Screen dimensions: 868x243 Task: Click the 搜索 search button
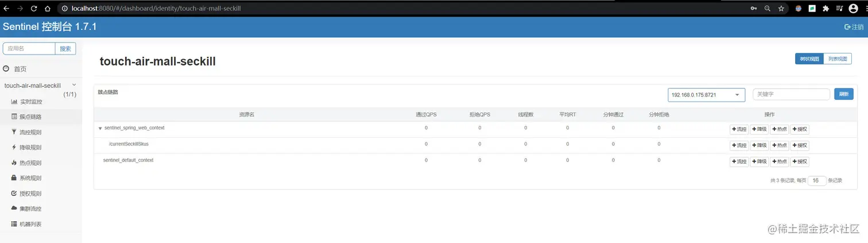point(65,49)
